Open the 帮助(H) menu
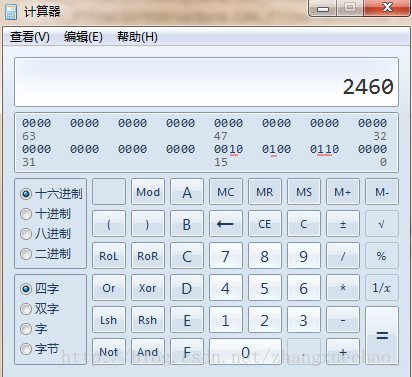 pos(137,37)
